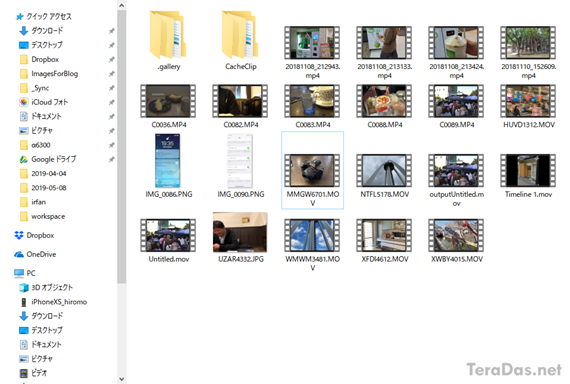Select the WMWM3481.MOV video
The width and height of the screenshot is (570, 384).
tap(312, 245)
